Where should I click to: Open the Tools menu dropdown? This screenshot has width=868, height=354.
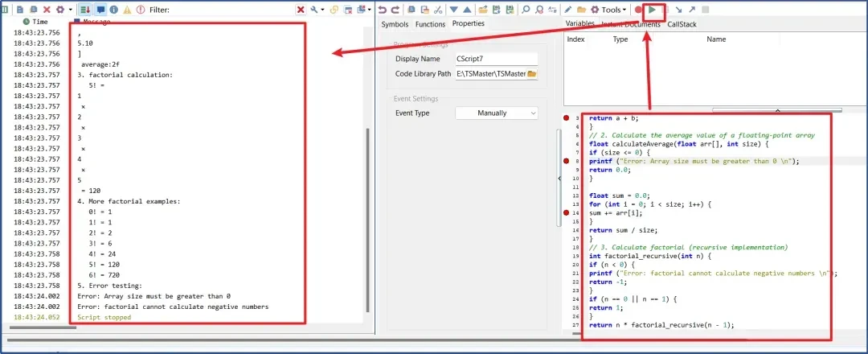609,10
